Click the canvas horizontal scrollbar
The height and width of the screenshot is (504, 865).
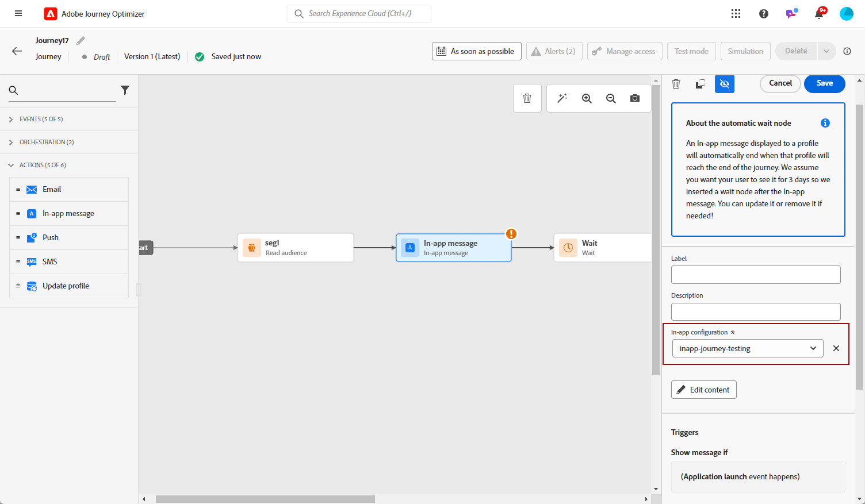[x=265, y=499]
